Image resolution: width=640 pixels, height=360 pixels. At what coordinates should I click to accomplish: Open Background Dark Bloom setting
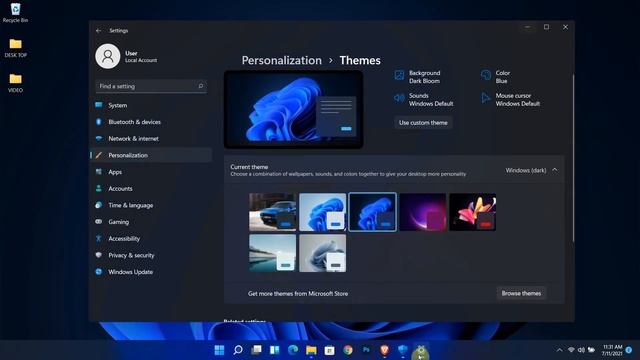tap(418, 77)
